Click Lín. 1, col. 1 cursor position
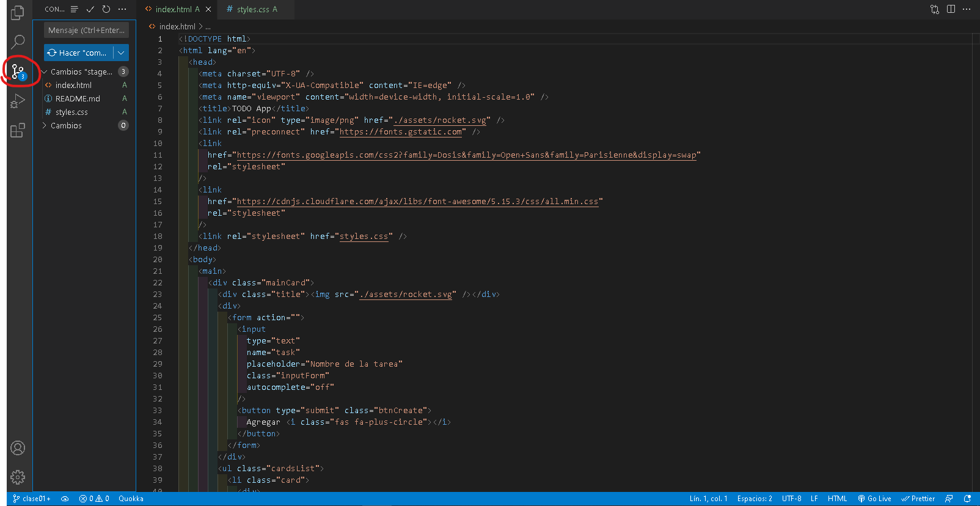This screenshot has width=980, height=506. pyautogui.click(x=708, y=499)
